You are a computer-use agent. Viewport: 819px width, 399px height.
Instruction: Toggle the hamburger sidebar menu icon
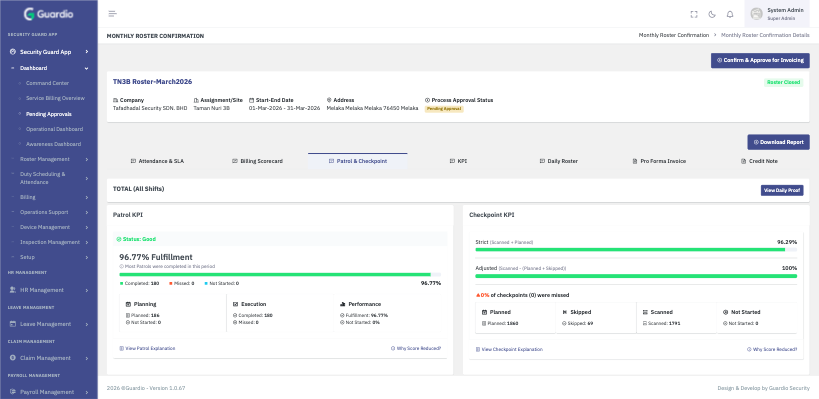click(x=112, y=14)
